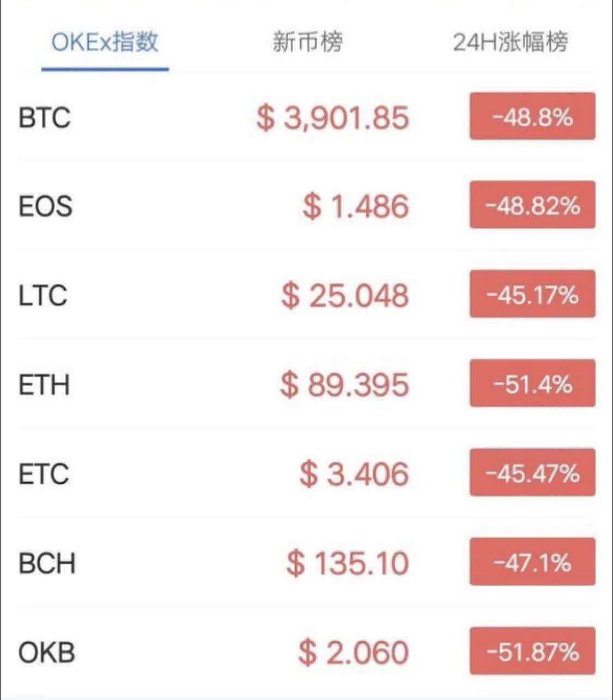Viewport: 613px width, 700px height.
Task: Select the ETC coin label
Action: point(44,473)
